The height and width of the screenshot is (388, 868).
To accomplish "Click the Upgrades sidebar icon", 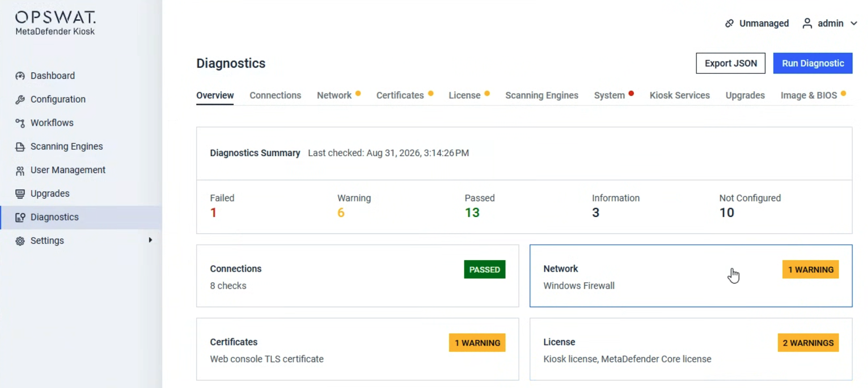I will pyautogui.click(x=20, y=194).
